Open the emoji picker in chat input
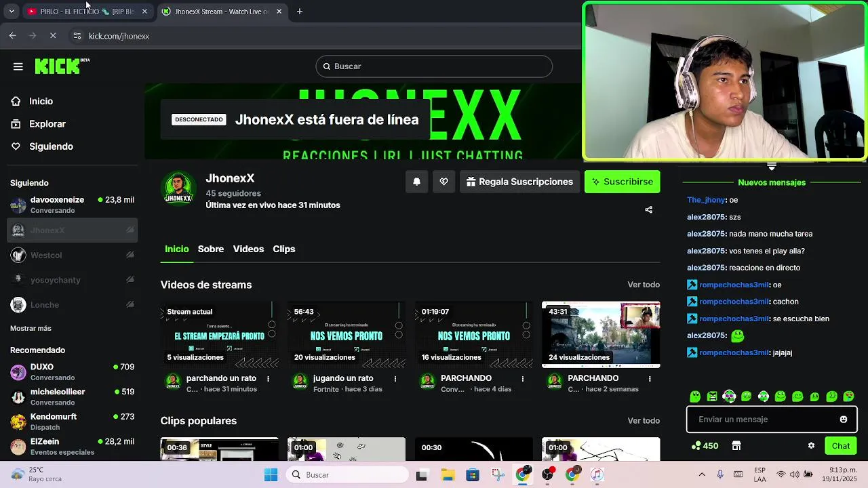868x488 pixels. click(844, 420)
